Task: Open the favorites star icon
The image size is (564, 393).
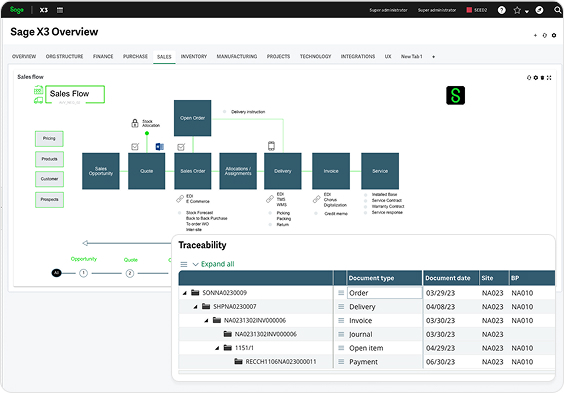Action: pos(517,10)
